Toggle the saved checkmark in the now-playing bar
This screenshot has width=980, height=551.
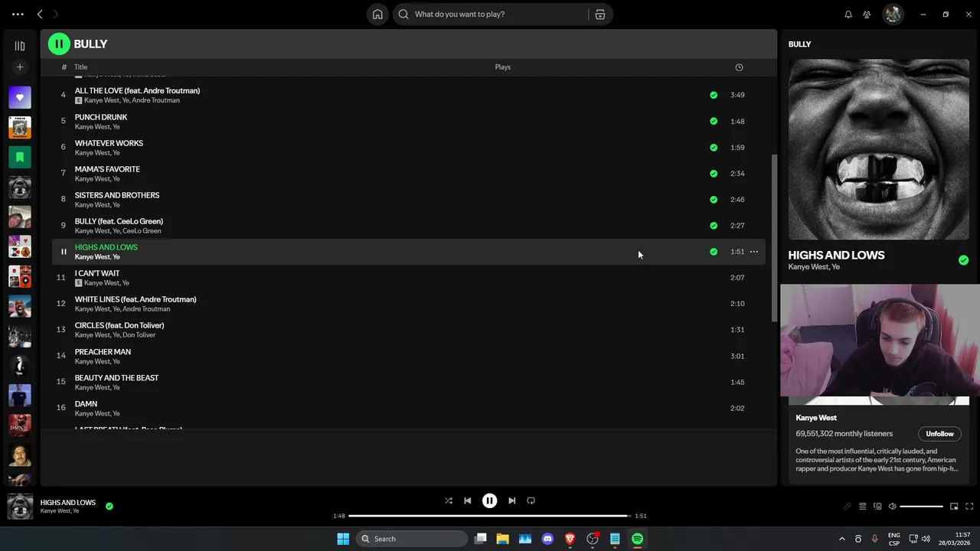pos(109,506)
